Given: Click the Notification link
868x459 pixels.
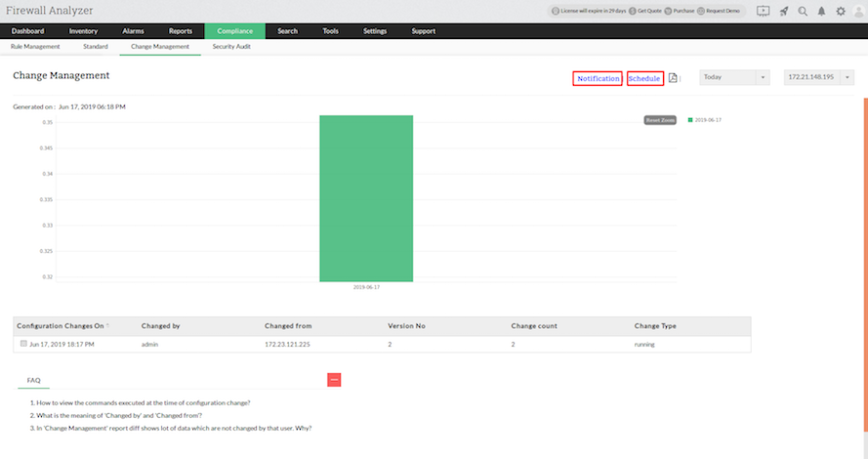Looking at the screenshot, I should [x=598, y=79].
